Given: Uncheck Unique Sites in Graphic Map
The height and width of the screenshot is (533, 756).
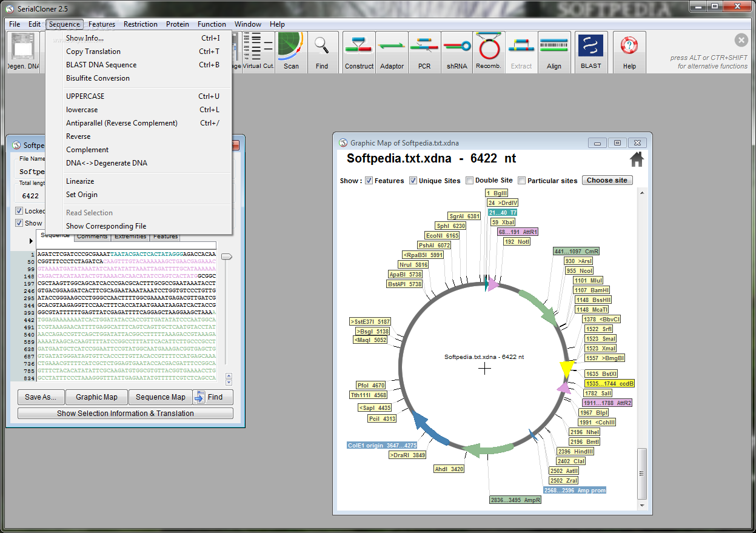Looking at the screenshot, I should coord(413,181).
